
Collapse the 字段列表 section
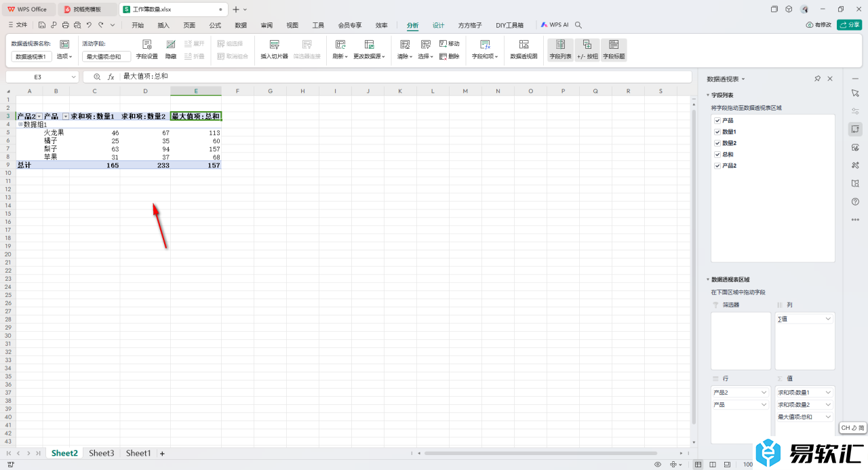pos(708,96)
